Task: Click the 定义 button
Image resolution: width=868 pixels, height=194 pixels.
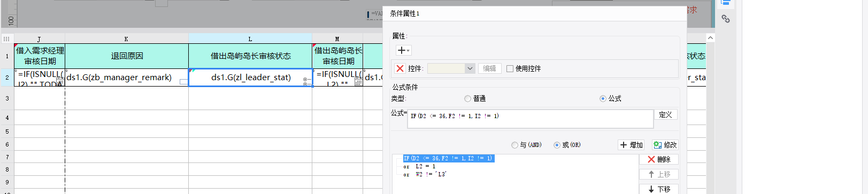Action: point(665,114)
